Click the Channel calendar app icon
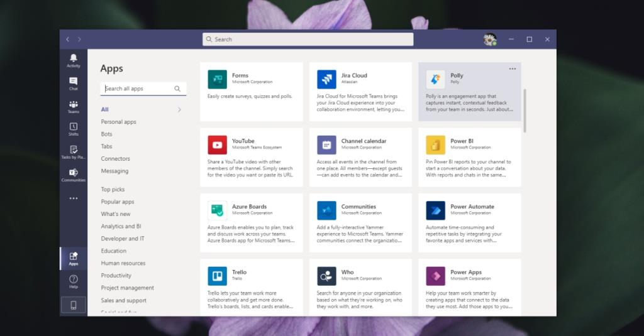 pyautogui.click(x=326, y=145)
